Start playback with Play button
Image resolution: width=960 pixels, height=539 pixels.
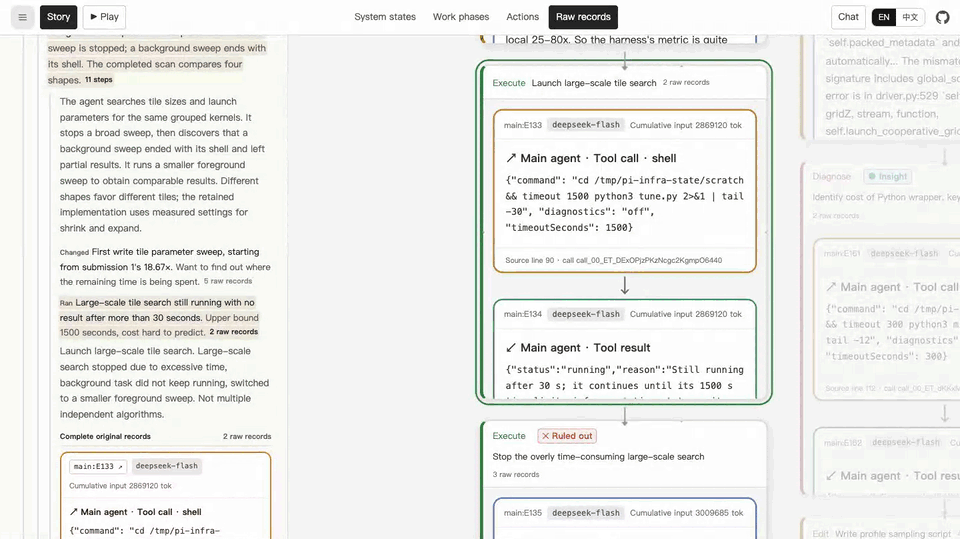click(104, 17)
